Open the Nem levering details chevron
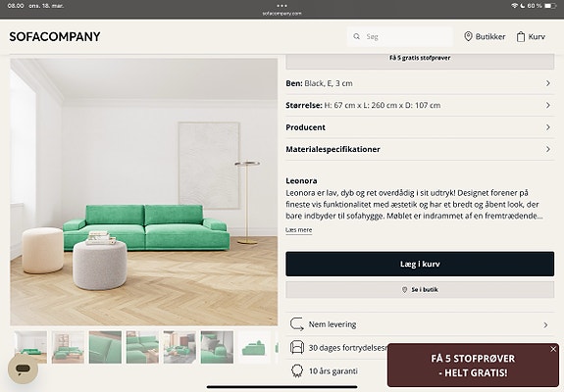The height and width of the screenshot is (392, 564). click(545, 324)
